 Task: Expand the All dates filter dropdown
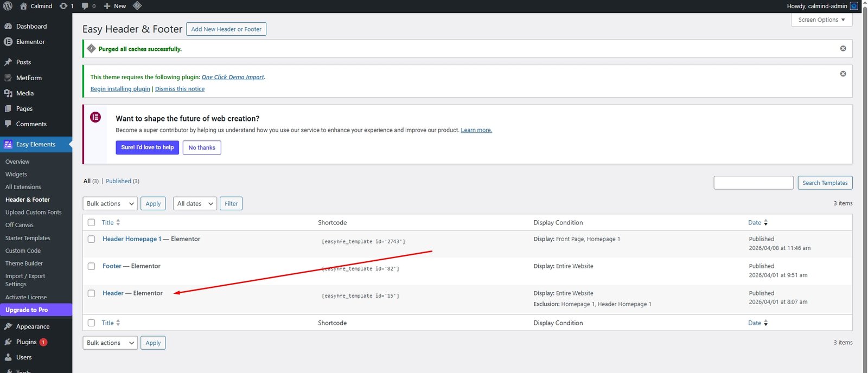point(195,204)
